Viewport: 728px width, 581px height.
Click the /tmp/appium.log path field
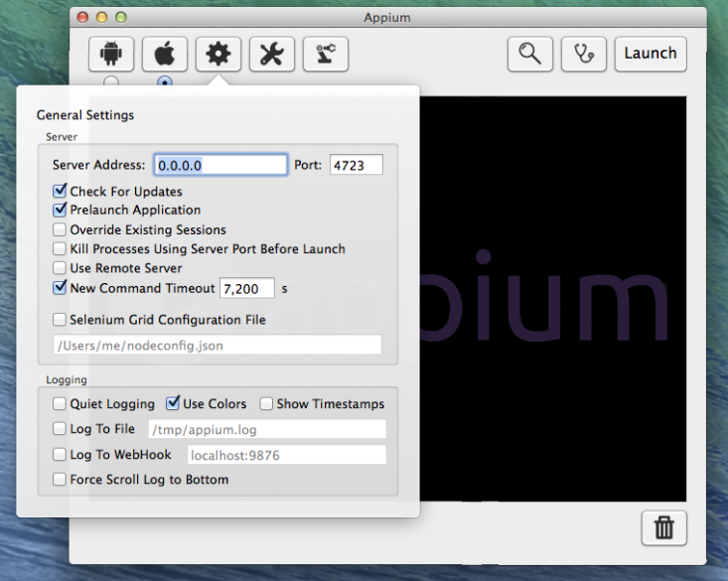click(267, 429)
